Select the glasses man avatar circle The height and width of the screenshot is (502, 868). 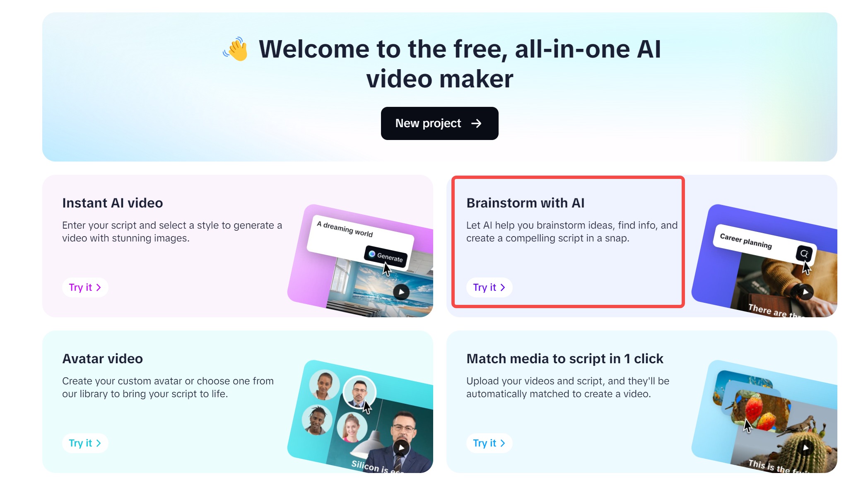pyautogui.click(x=359, y=392)
